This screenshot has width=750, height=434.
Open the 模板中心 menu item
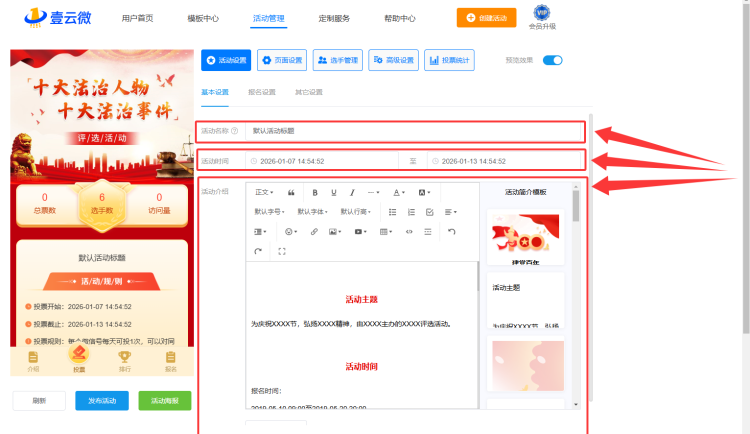[x=203, y=18]
